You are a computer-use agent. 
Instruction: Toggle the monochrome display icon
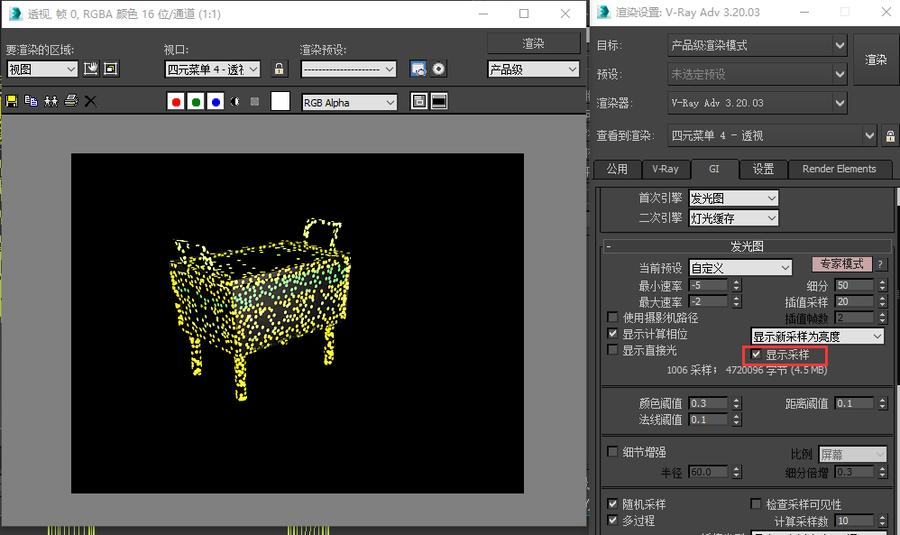tap(255, 102)
